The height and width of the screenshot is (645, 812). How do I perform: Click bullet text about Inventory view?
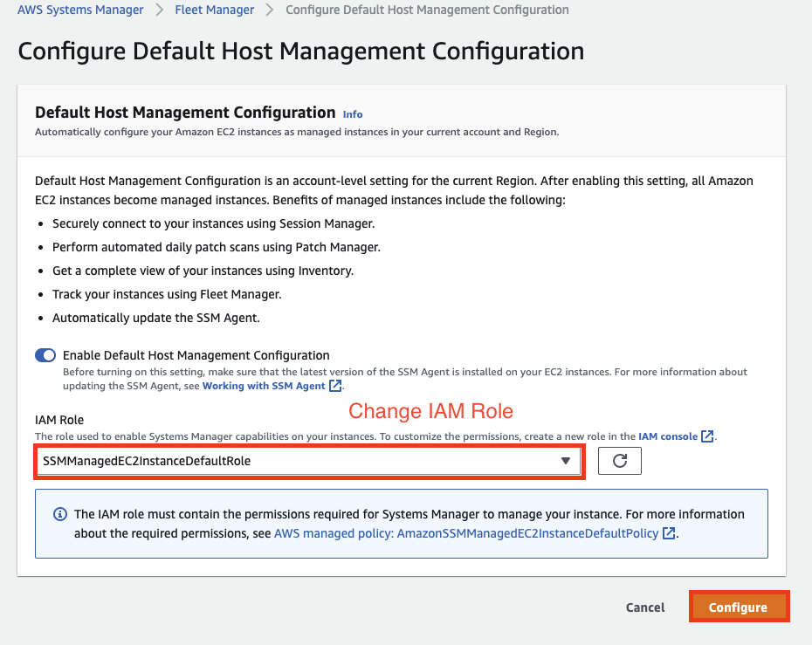tap(203, 271)
